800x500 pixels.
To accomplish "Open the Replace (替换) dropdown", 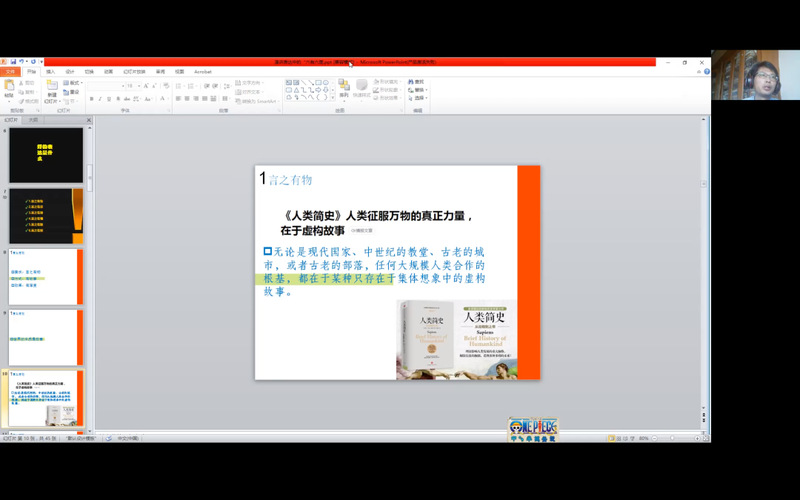I will 418,90.
